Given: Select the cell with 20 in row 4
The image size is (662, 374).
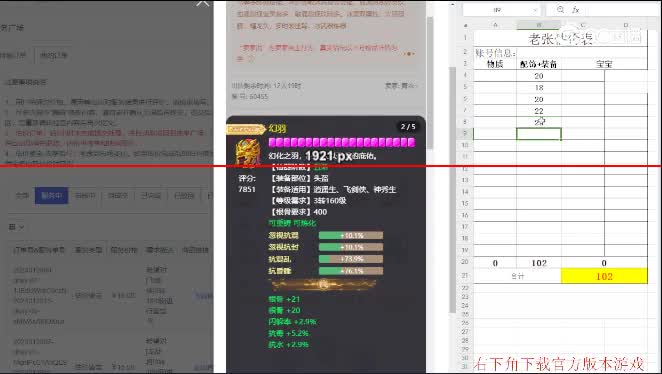Looking at the screenshot, I should click(x=539, y=76).
